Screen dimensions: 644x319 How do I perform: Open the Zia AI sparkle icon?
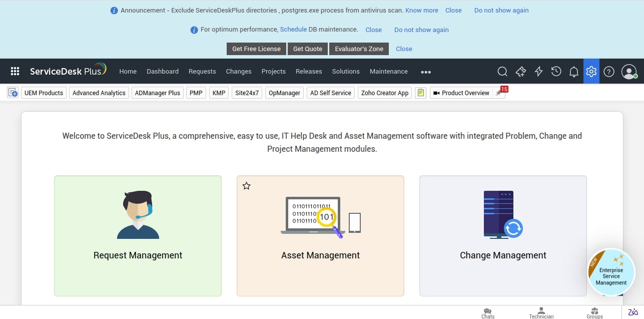pyautogui.click(x=520, y=72)
